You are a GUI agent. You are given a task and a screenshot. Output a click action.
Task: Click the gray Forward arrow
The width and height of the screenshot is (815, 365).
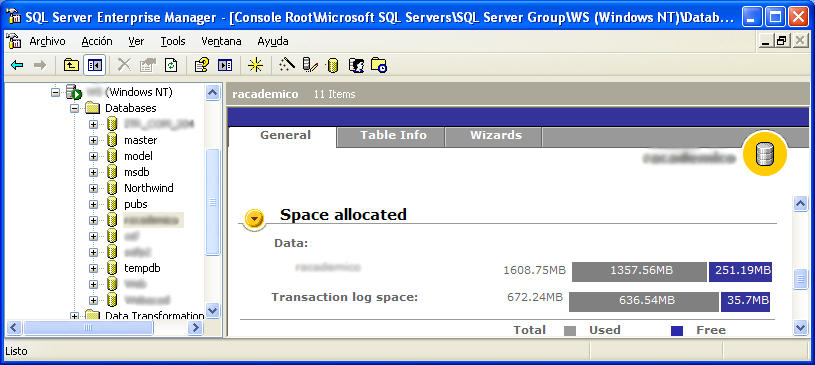[x=40, y=65]
